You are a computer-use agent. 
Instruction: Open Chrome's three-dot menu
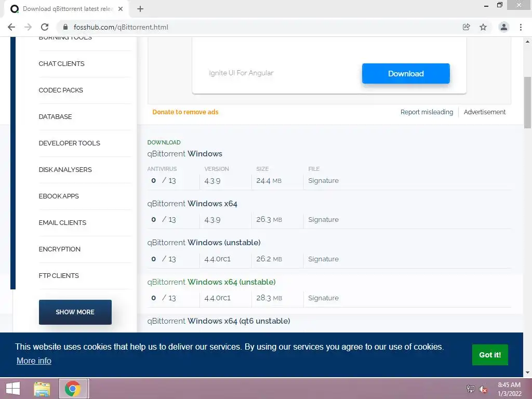point(521,27)
